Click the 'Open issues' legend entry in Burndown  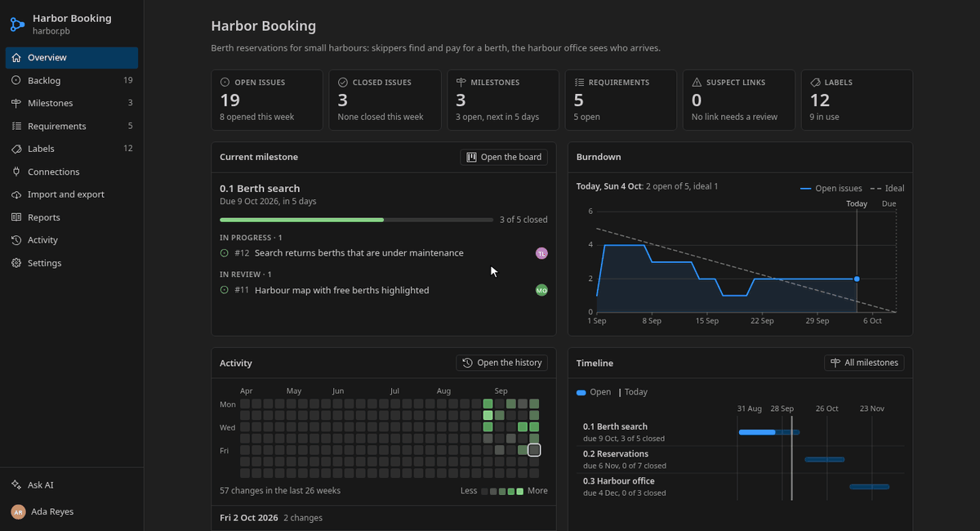click(x=831, y=189)
